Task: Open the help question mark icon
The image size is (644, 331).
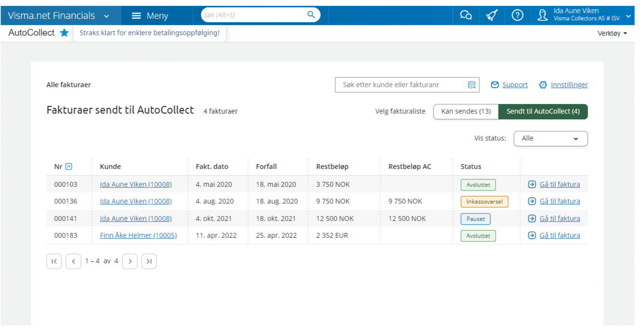Action: point(517,15)
